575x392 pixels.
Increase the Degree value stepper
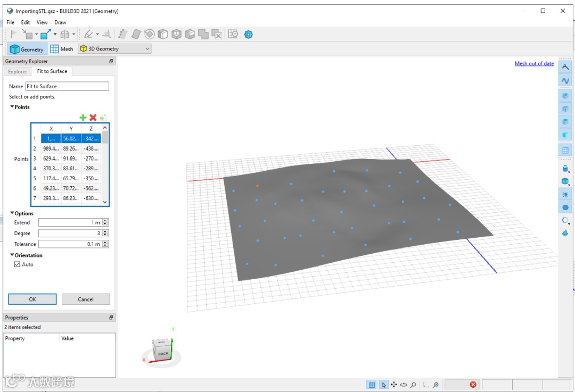click(105, 231)
